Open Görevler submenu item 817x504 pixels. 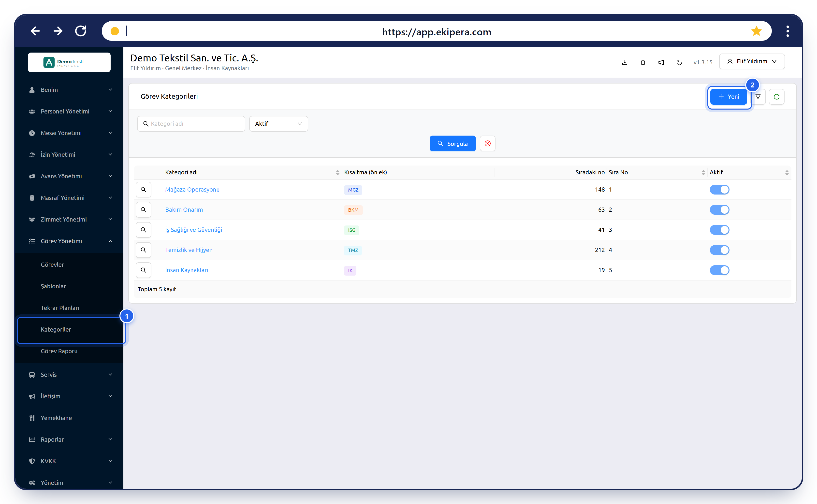[52, 264]
